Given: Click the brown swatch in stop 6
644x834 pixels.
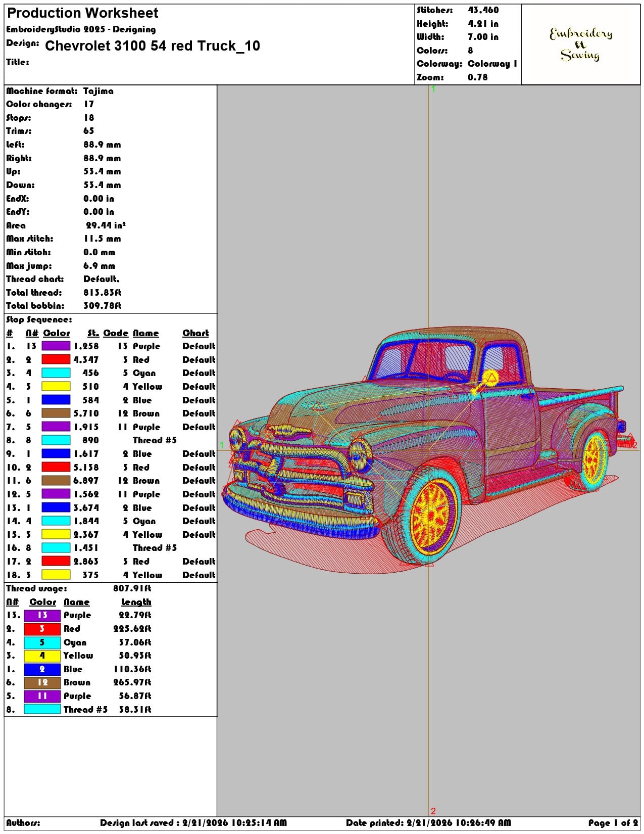Looking at the screenshot, I should 56,413.
